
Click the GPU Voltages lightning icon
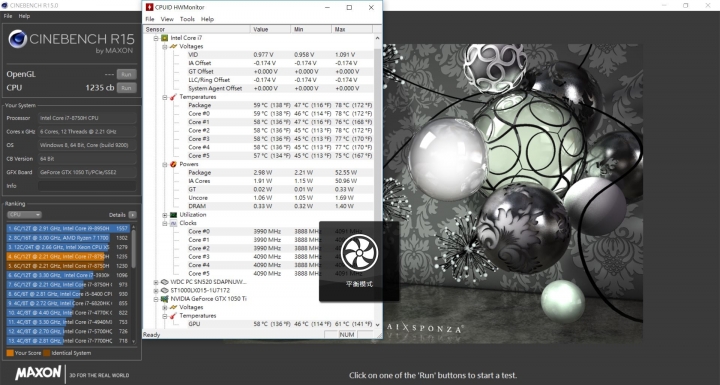tap(173, 307)
